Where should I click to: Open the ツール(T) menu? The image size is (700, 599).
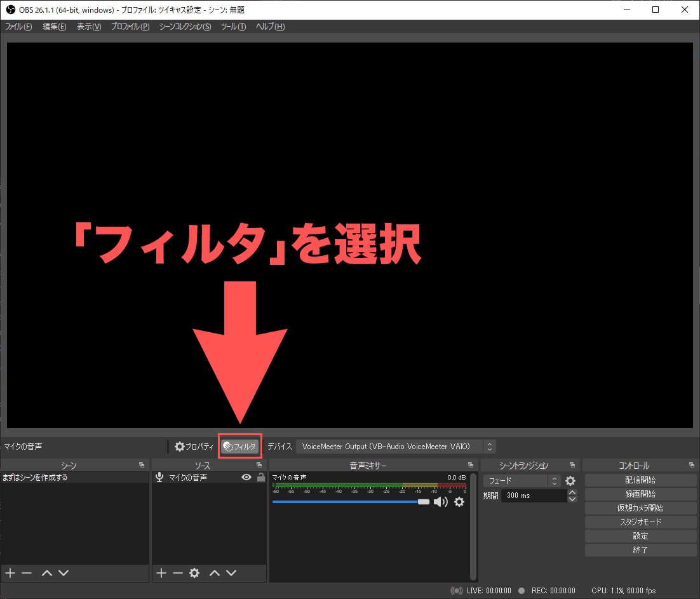[x=234, y=27]
